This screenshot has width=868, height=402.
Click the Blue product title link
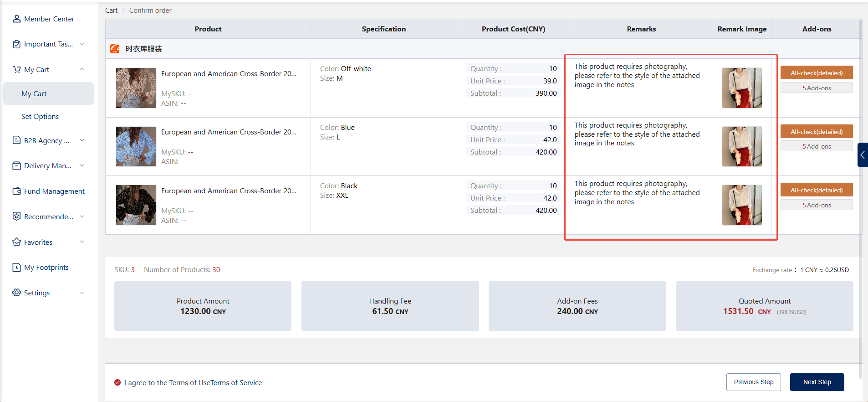[x=229, y=132]
